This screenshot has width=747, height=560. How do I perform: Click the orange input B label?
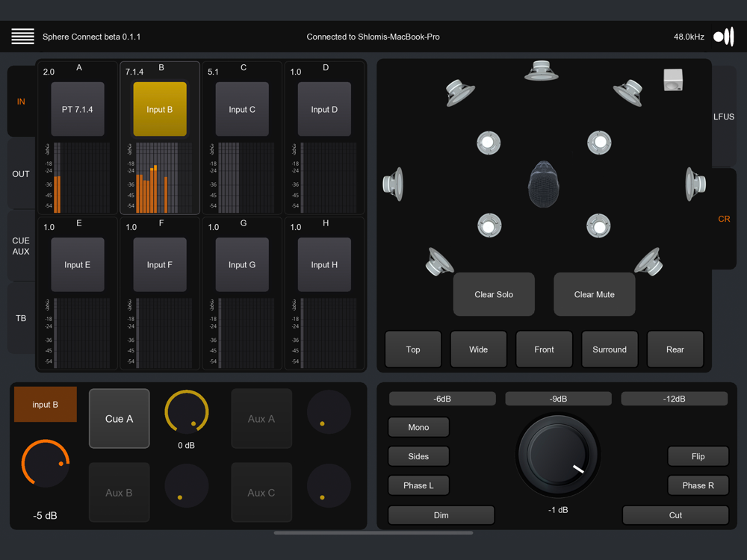coord(46,404)
